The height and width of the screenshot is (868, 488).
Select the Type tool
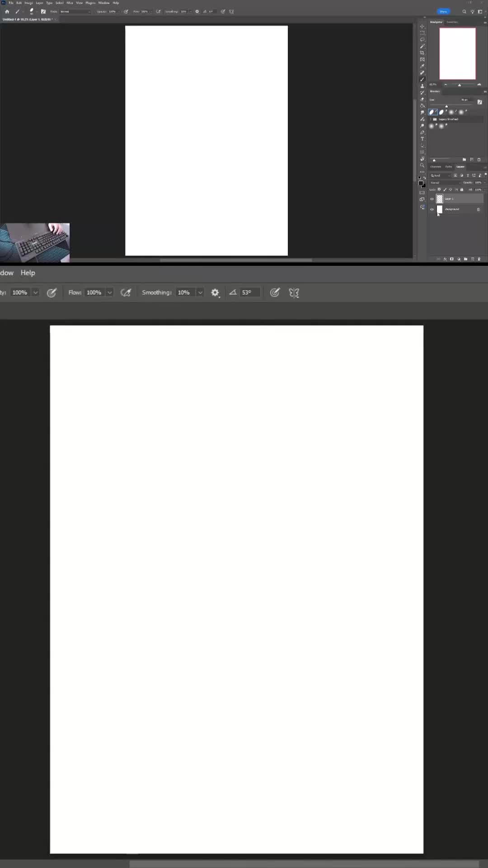(x=422, y=139)
